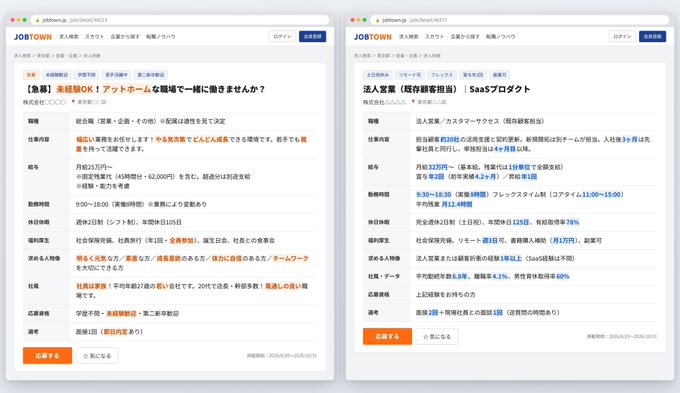Click orange 応募する button in right listing
Viewport: 680px width, 393px height.
(x=387, y=337)
